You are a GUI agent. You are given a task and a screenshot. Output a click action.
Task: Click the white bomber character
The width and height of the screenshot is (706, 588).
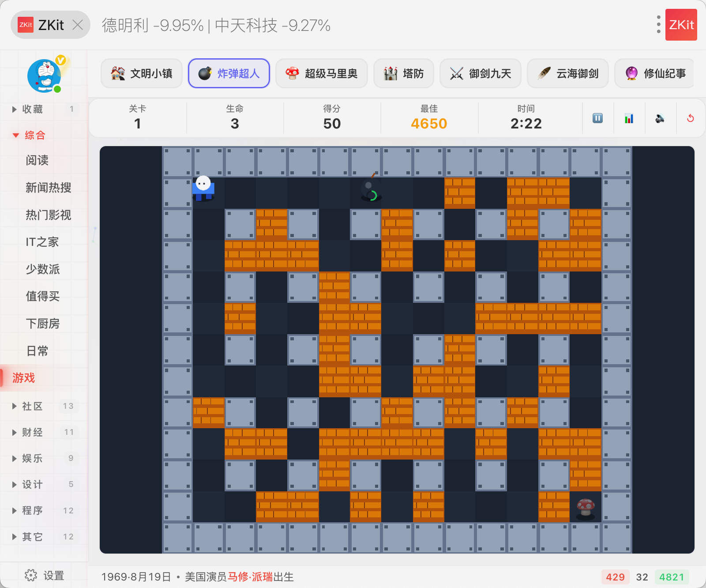(203, 188)
